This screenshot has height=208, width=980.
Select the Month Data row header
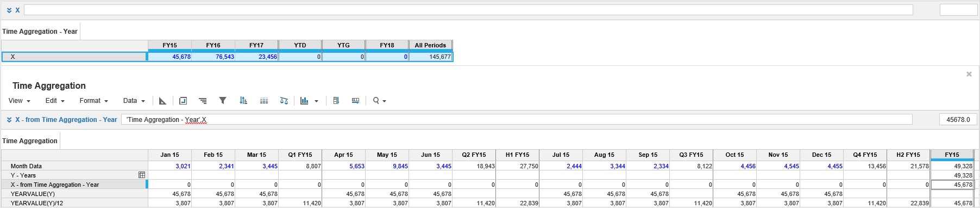(x=74, y=166)
